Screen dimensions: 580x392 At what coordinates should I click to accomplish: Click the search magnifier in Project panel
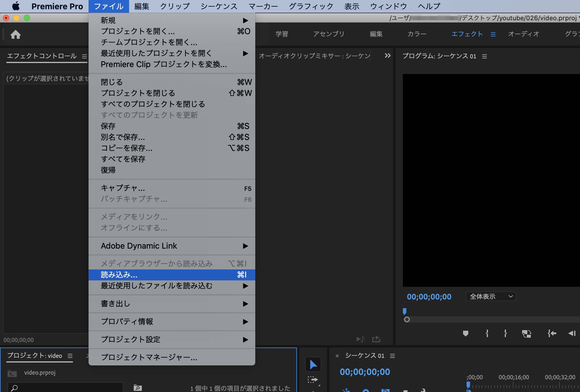coord(14,388)
